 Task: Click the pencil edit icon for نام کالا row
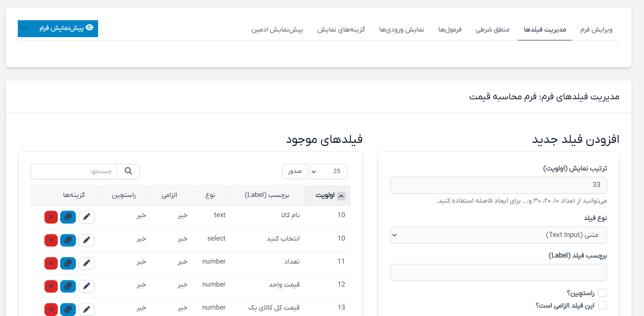(86, 217)
